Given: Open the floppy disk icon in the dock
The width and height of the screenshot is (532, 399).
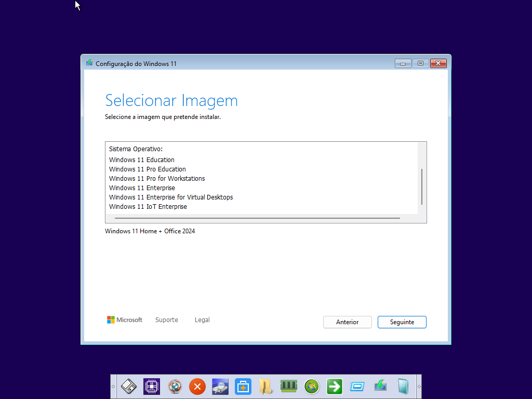Looking at the screenshot, I should pyautogui.click(x=129, y=387).
